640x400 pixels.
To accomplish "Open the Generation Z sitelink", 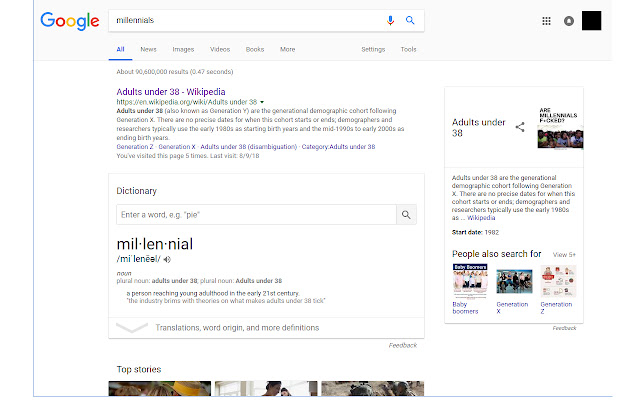I will tap(135, 147).
